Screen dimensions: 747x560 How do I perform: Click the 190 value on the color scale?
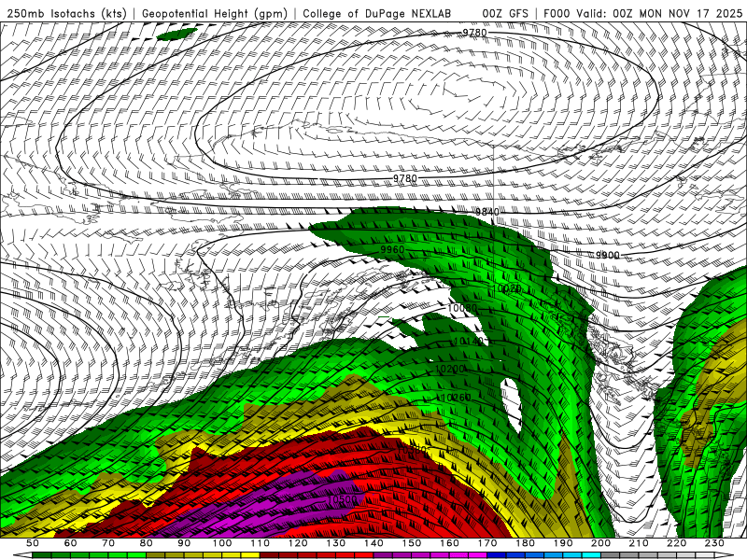[x=563, y=543]
